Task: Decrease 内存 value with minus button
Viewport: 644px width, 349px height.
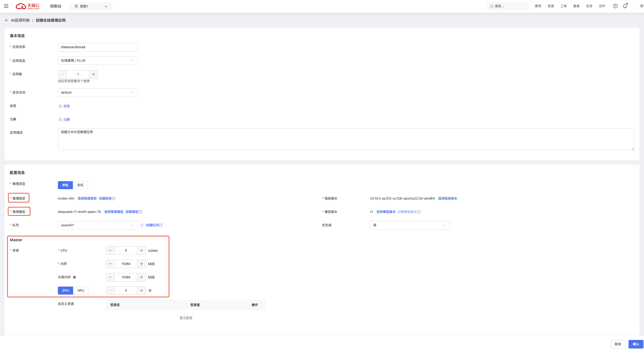Action: pos(110,264)
